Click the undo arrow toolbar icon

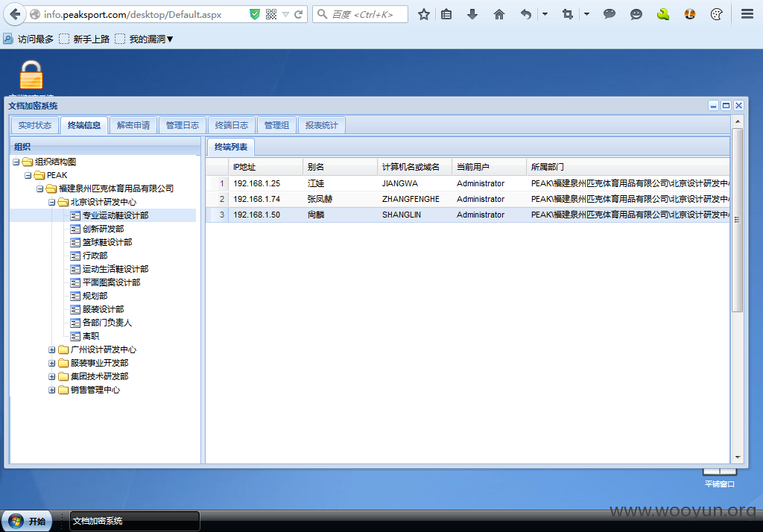point(525,15)
